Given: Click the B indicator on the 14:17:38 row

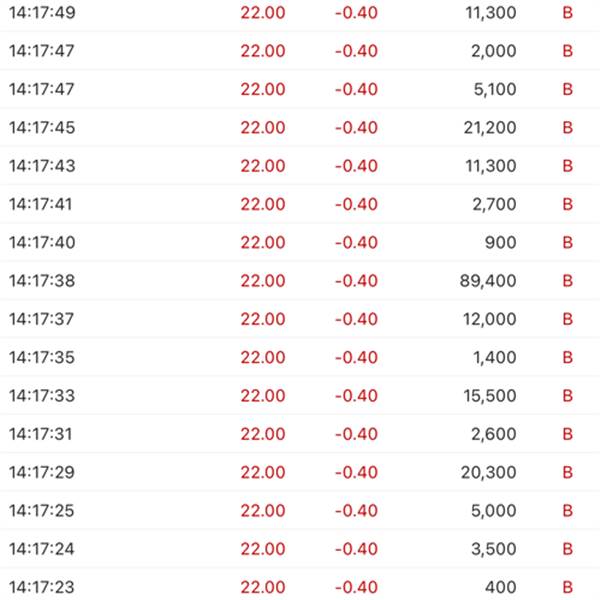Looking at the screenshot, I should [567, 280].
